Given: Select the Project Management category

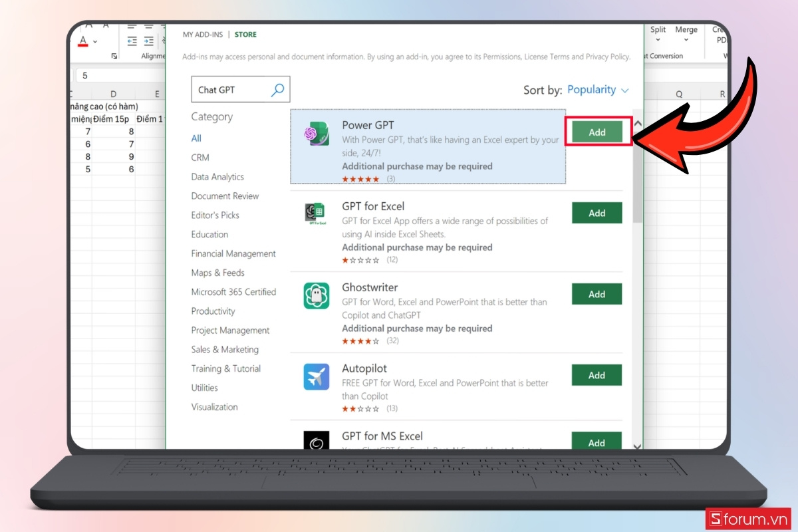Looking at the screenshot, I should coord(230,331).
